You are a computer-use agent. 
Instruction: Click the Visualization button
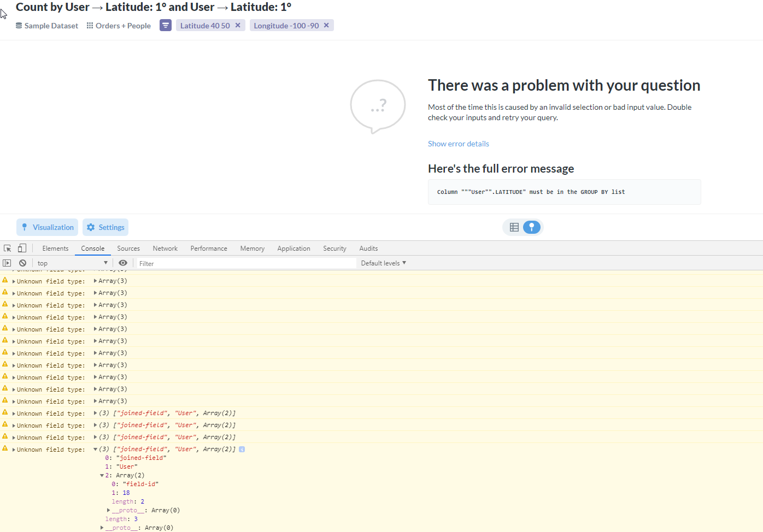[x=47, y=227]
